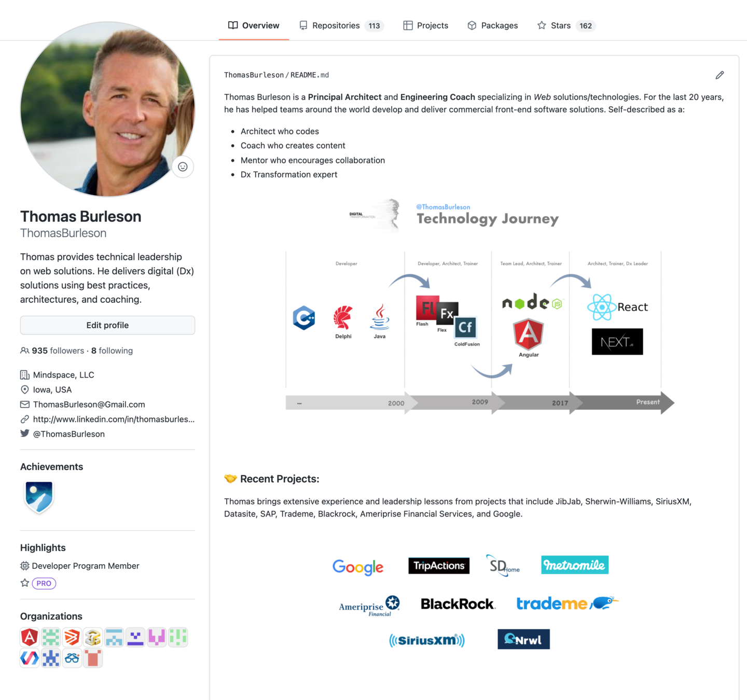
Task: Click the HTML5-style orange organization avatar
Action: coord(72,637)
